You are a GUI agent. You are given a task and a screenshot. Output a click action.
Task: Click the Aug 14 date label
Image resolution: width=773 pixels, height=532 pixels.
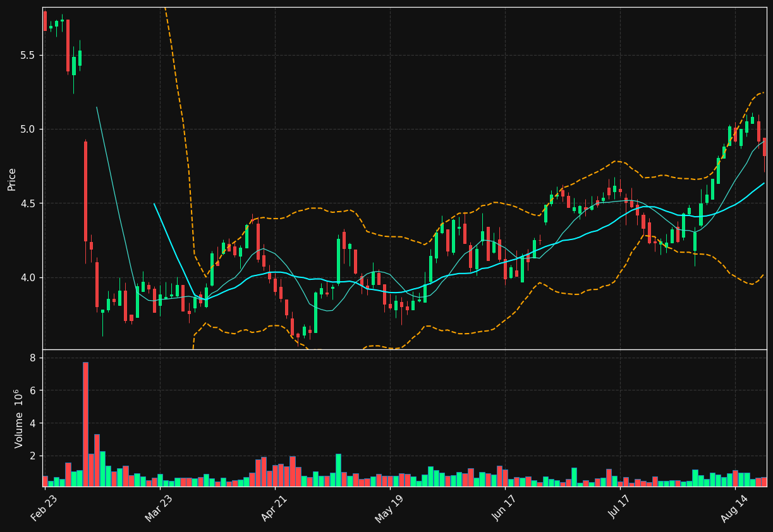tap(734, 508)
